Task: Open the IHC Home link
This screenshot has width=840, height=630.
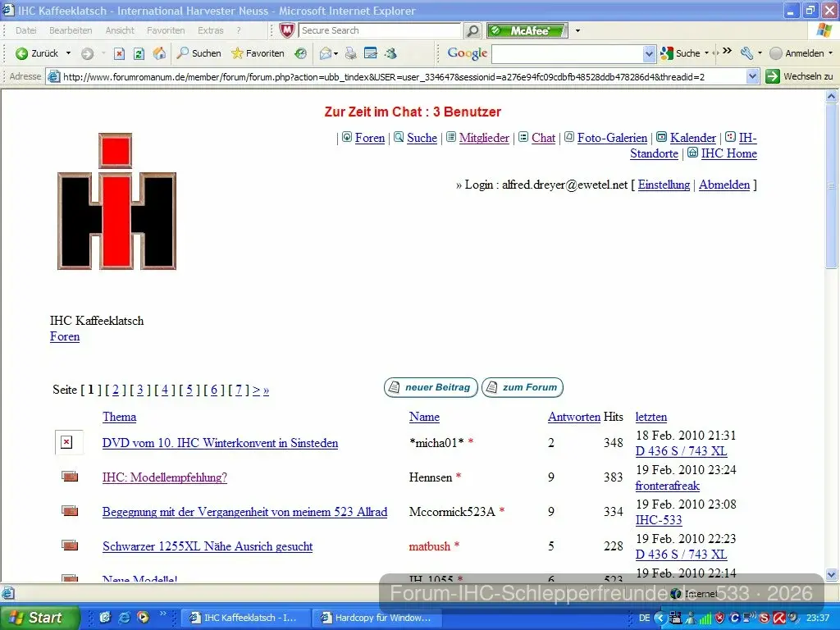Action: [728, 153]
